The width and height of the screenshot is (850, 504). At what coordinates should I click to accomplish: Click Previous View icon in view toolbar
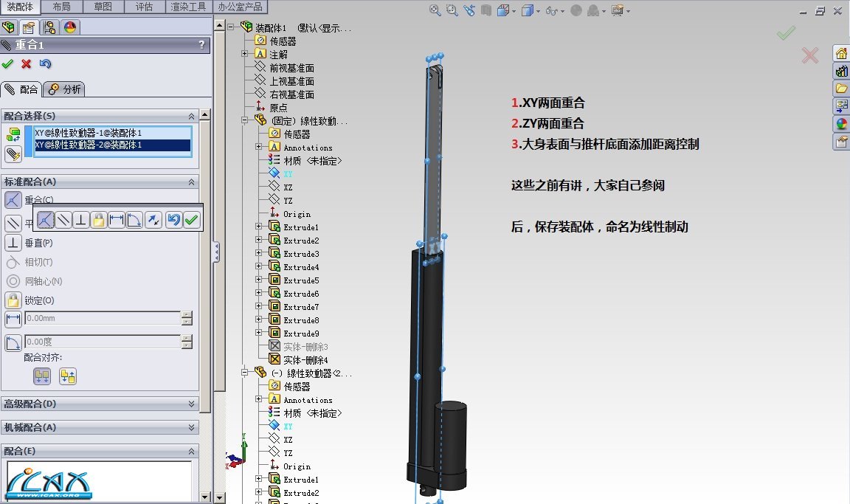pyautogui.click(x=469, y=10)
